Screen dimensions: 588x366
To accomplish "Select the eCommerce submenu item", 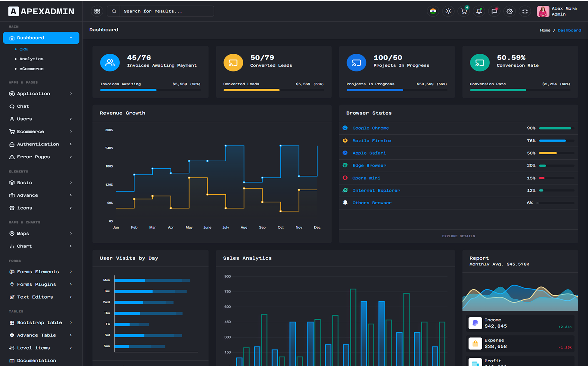I will (31, 69).
